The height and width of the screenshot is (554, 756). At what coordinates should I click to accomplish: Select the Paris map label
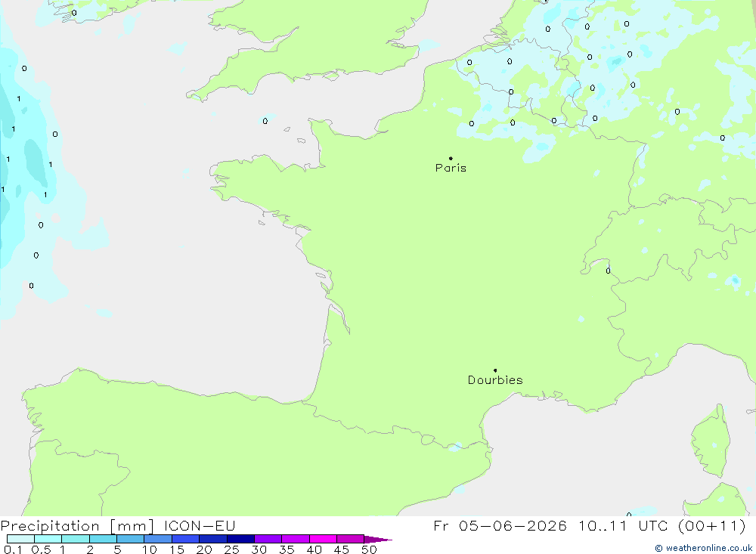[451, 168]
